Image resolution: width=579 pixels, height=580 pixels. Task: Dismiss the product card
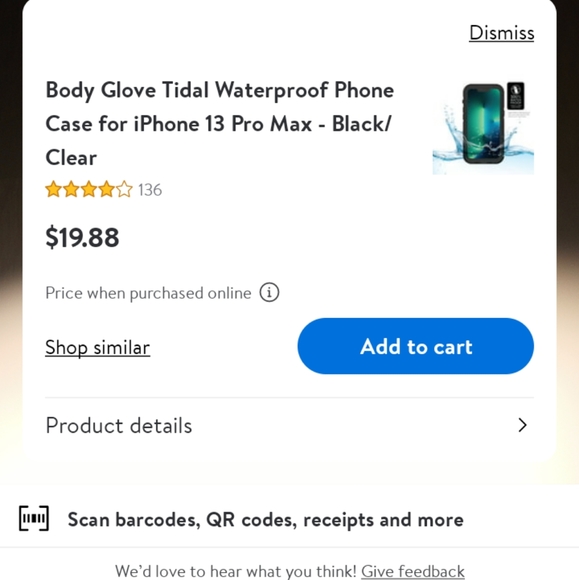pos(501,33)
